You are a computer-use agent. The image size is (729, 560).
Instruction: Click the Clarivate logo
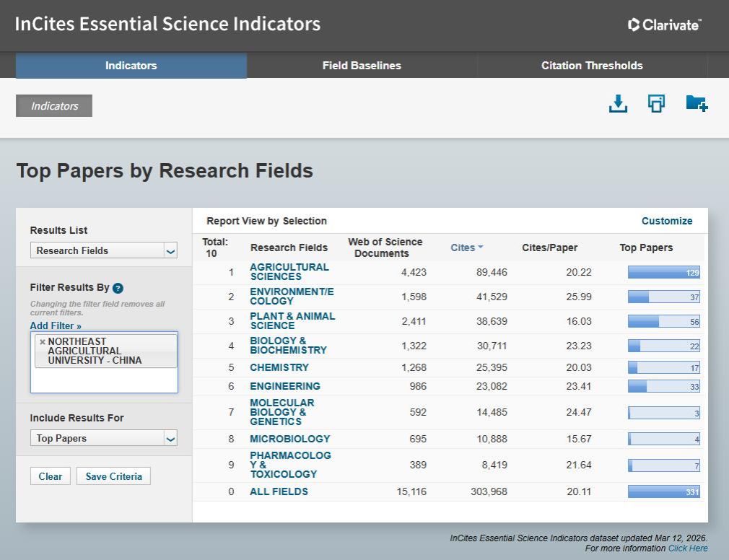pyautogui.click(x=664, y=25)
